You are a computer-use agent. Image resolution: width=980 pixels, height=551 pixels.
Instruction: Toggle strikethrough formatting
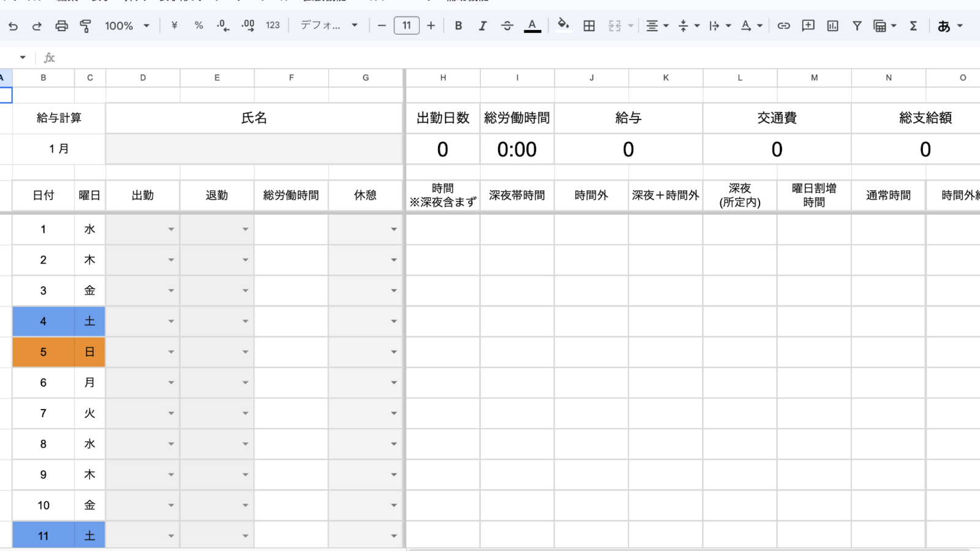tap(507, 26)
